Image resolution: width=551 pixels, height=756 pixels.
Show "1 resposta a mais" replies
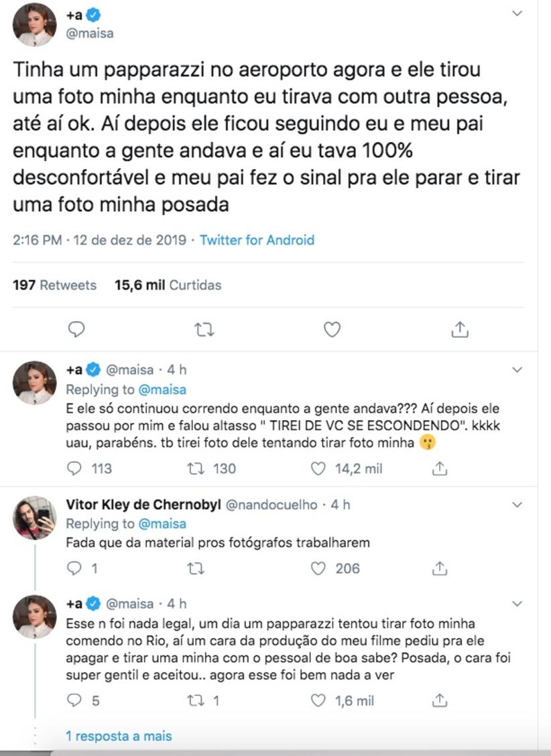click(x=119, y=736)
